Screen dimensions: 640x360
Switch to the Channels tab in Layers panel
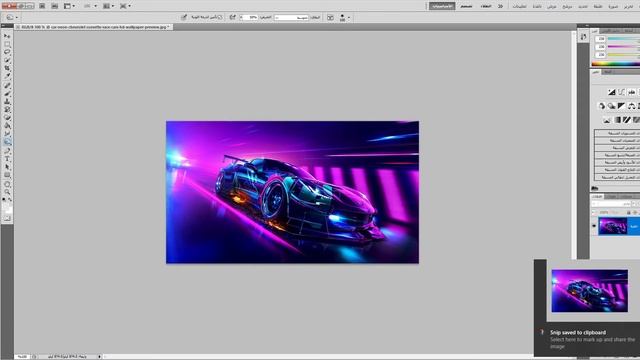[x=611, y=197]
